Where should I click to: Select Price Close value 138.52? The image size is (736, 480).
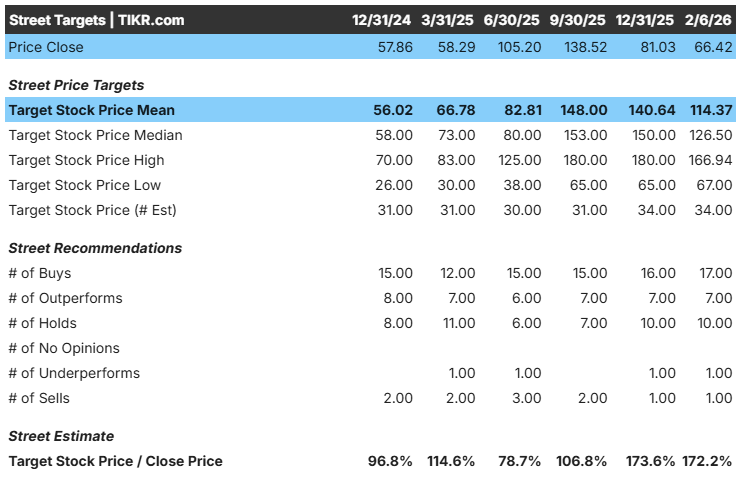pos(585,47)
